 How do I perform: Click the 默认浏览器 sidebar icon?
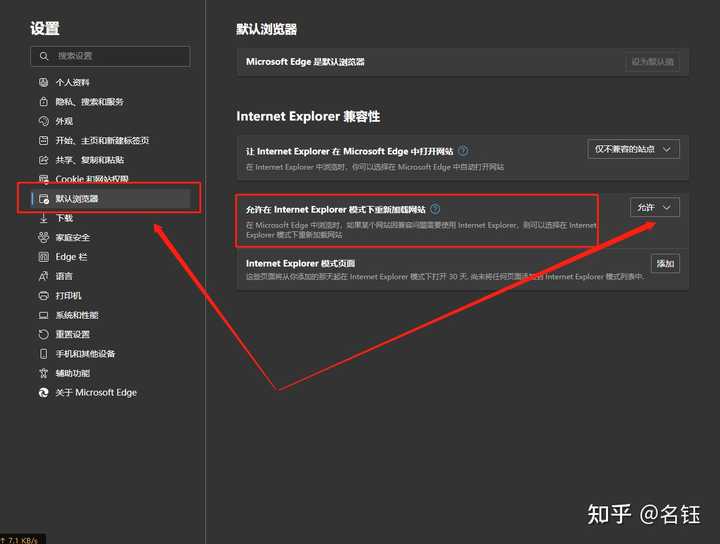(44, 198)
